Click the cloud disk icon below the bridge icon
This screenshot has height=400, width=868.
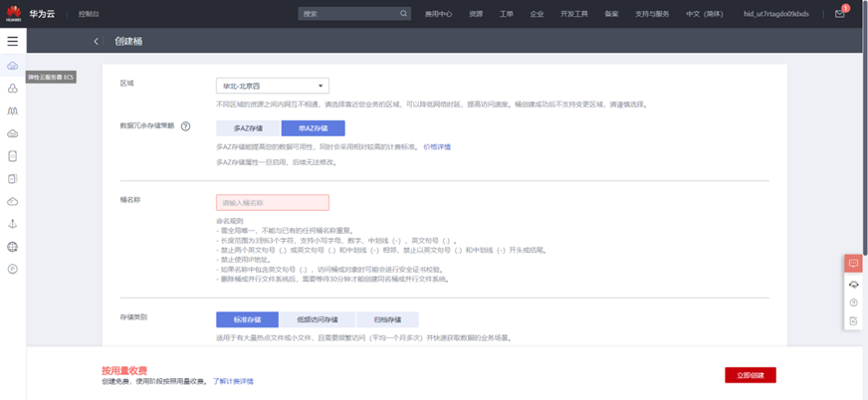tap(12, 134)
